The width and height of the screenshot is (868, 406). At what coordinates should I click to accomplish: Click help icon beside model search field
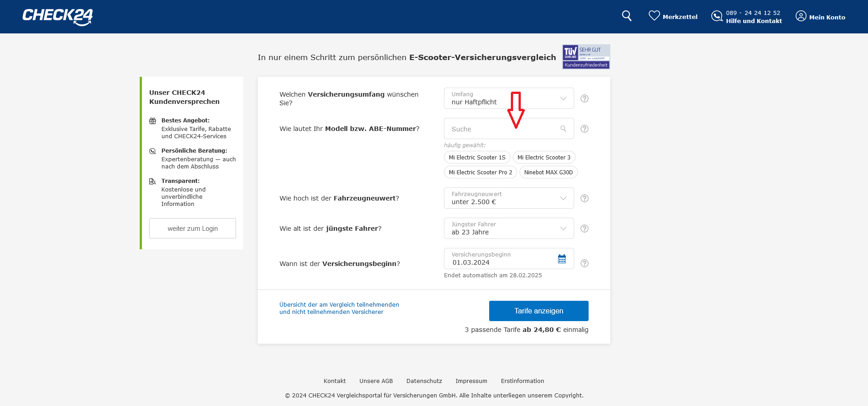coord(585,129)
